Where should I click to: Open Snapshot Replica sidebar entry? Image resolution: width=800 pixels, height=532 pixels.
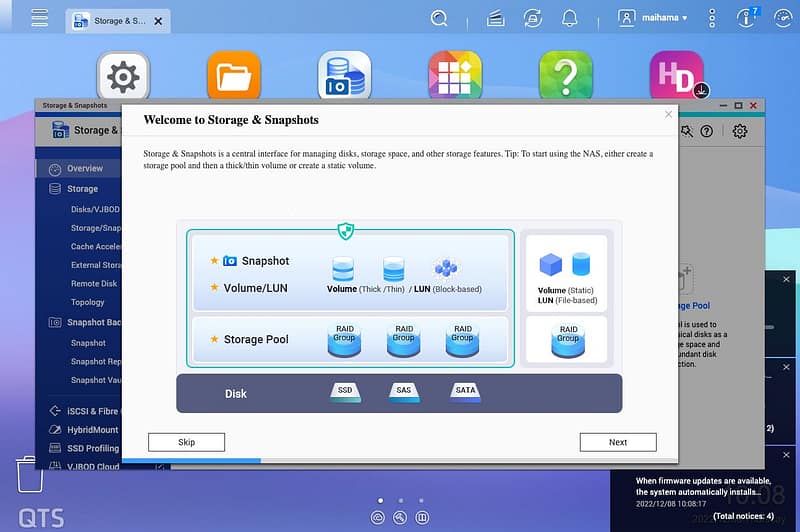coord(96,362)
